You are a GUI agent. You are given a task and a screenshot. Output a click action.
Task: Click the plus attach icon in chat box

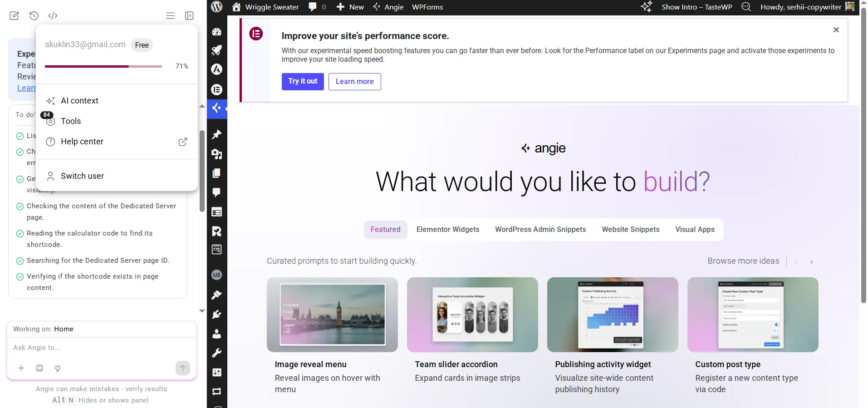click(21, 368)
